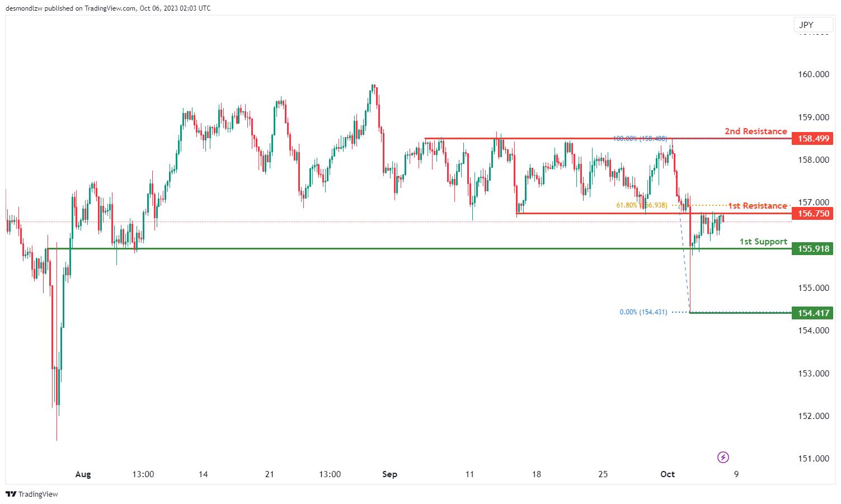Click 160.000 on the price scale
The height and width of the screenshot is (504, 841).
(813, 74)
